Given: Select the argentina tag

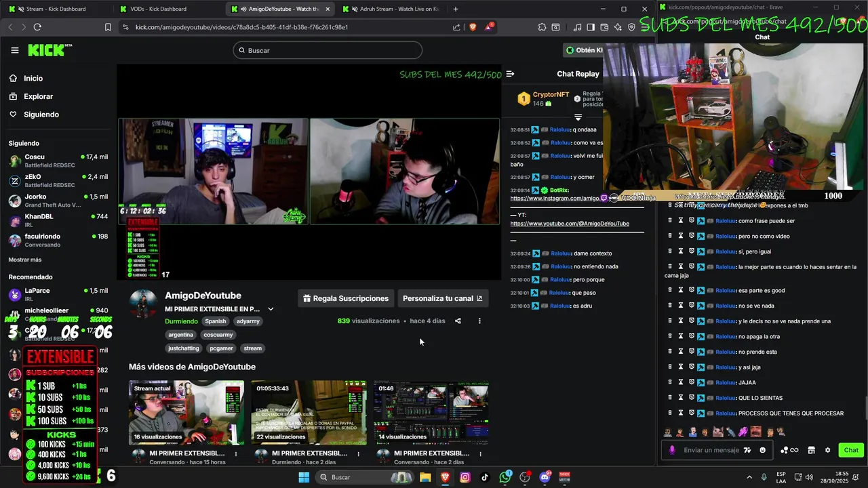Looking at the screenshot, I should 181,335.
